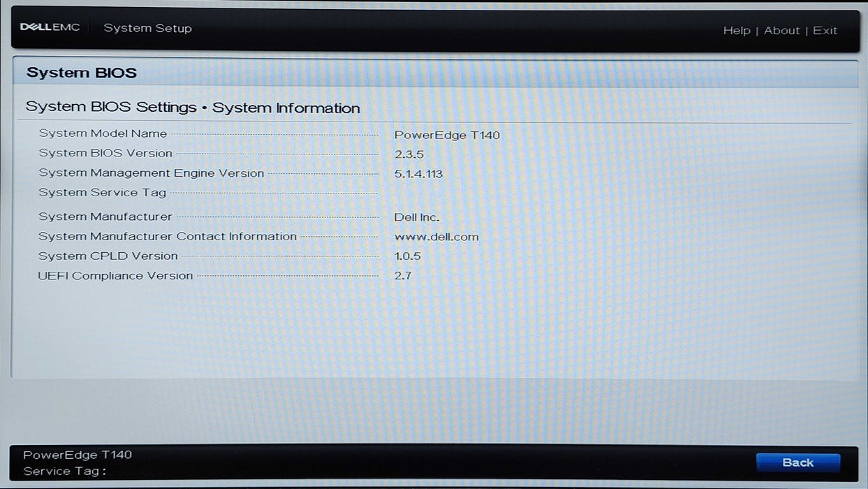Click the www.dell.com contact address
868x489 pixels.
[436, 237]
